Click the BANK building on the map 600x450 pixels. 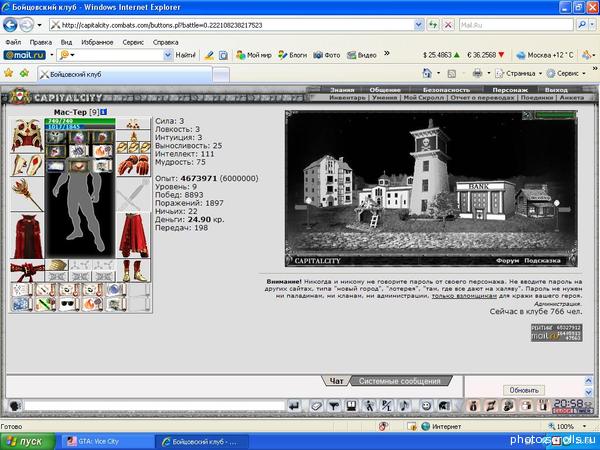click(x=485, y=201)
